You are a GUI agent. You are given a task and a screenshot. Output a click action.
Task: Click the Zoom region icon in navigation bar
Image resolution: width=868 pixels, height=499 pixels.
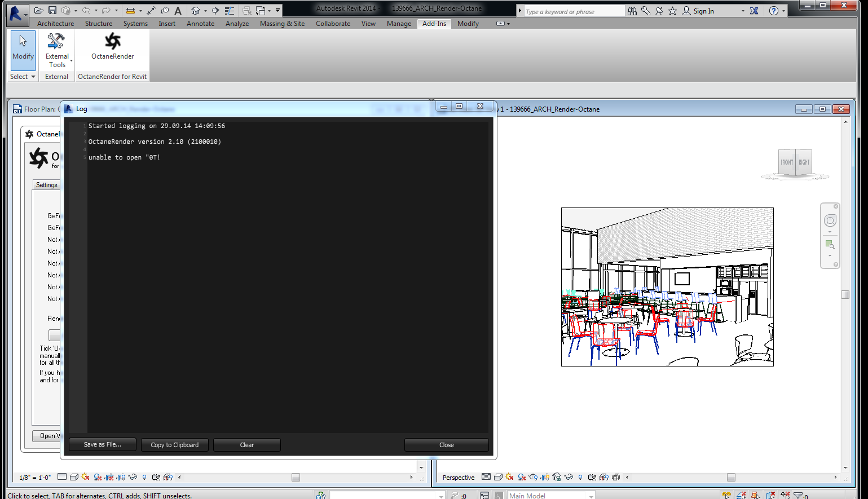coord(830,245)
